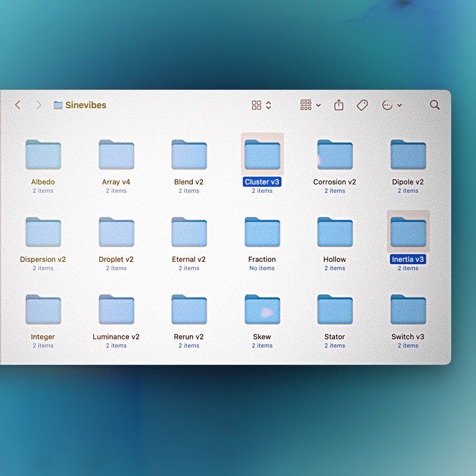Viewport: 476px width, 476px height.
Task: Click the Stator name label
Action: [335, 337]
